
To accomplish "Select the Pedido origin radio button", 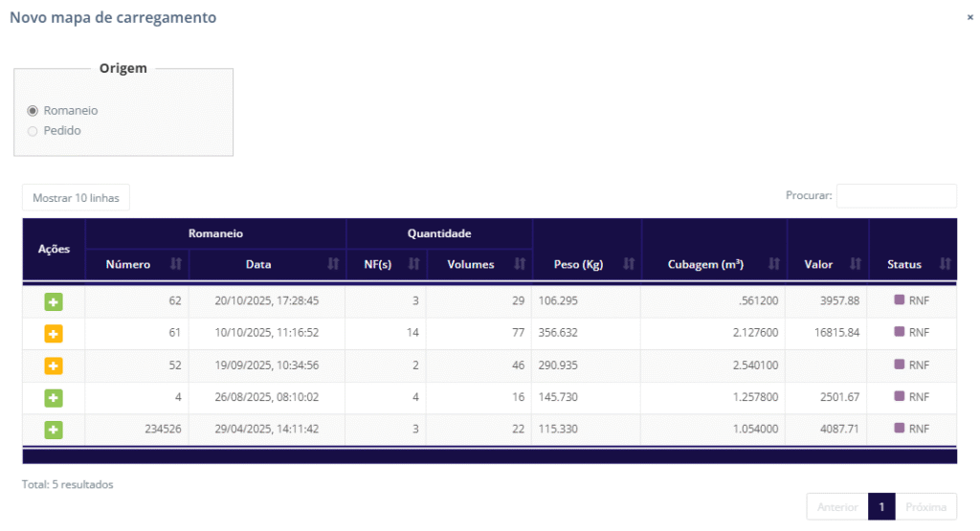I will point(33,131).
